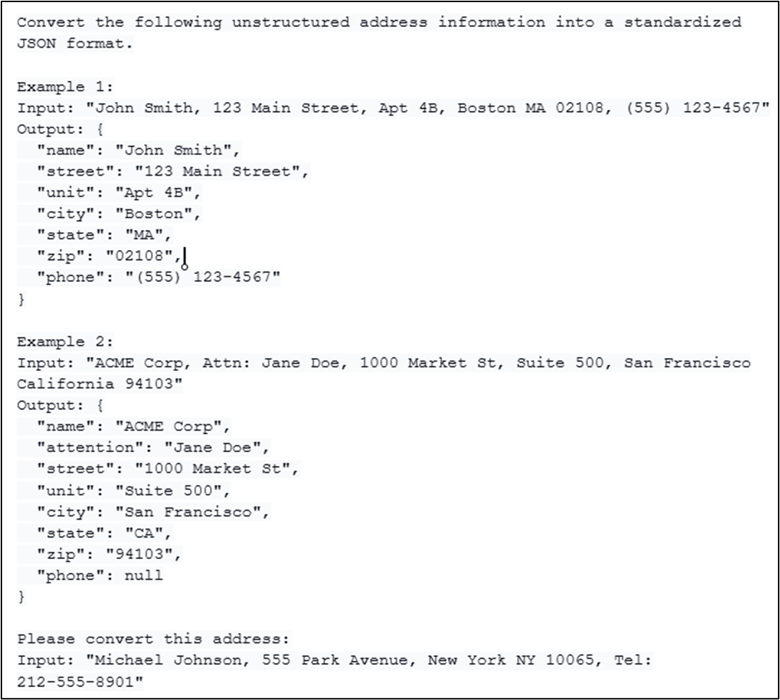The image size is (780, 700).
Task: Place cursor on "name": "John Smith" line
Action: pyautogui.click(x=139, y=150)
